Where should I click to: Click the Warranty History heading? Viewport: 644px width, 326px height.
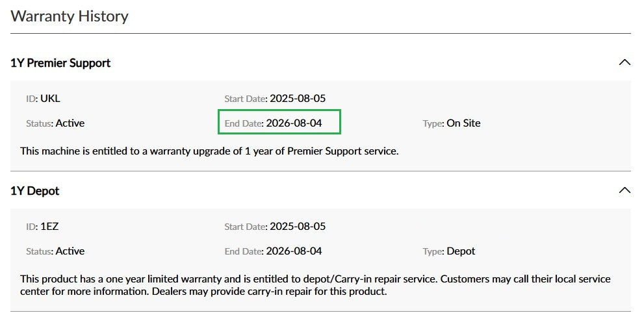point(70,16)
